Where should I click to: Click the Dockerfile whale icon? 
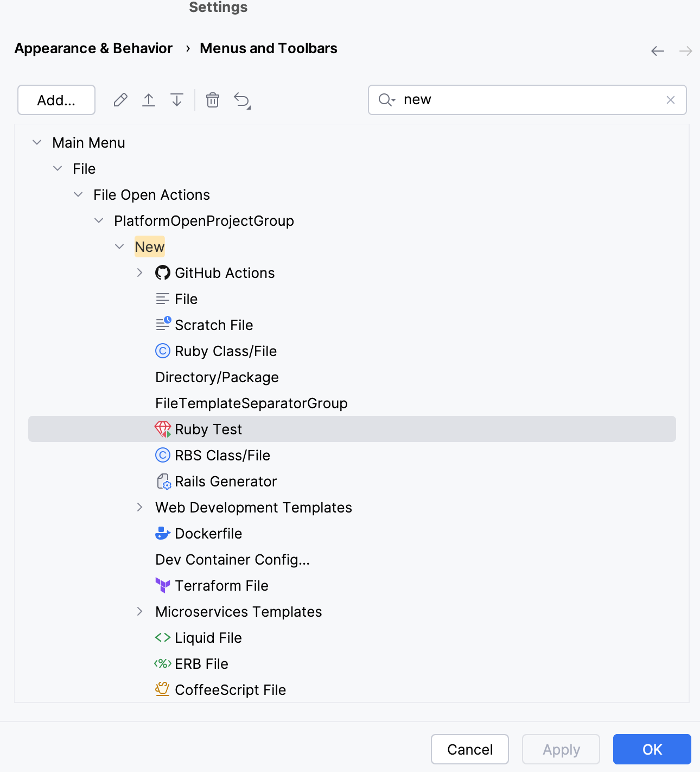pyautogui.click(x=163, y=533)
